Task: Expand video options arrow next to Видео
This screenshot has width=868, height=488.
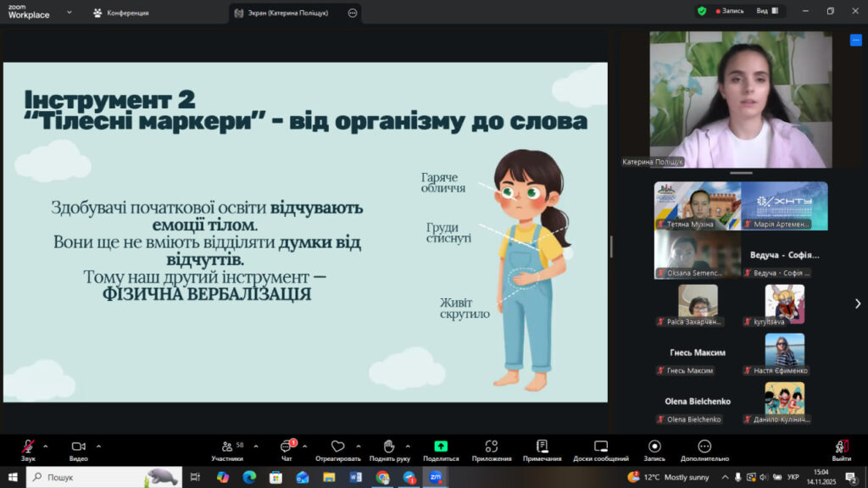Action: (x=98, y=446)
